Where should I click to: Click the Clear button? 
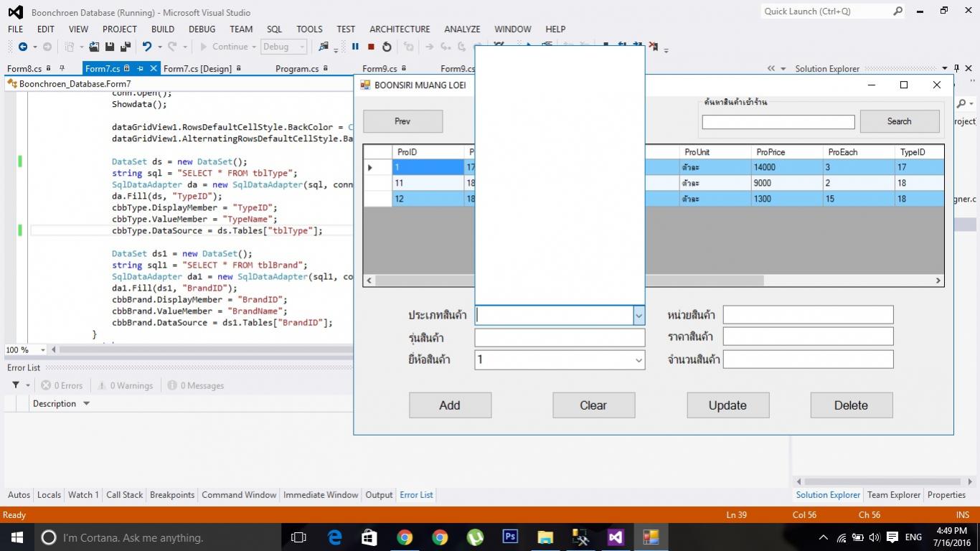tap(593, 405)
